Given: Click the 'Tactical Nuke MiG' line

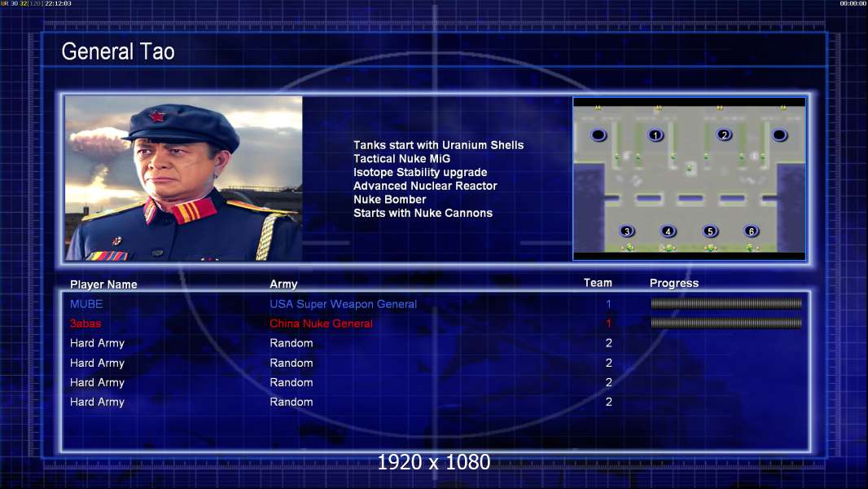Looking at the screenshot, I should (402, 158).
